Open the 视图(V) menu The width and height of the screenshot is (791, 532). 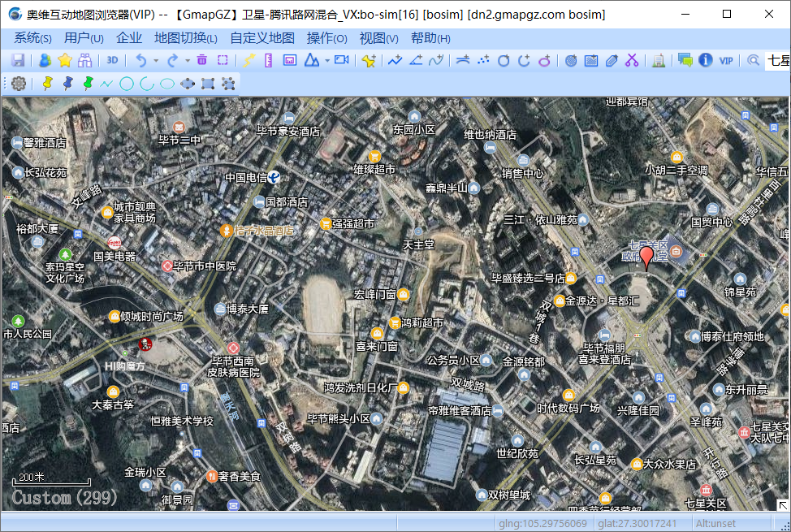pyautogui.click(x=379, y=38)
